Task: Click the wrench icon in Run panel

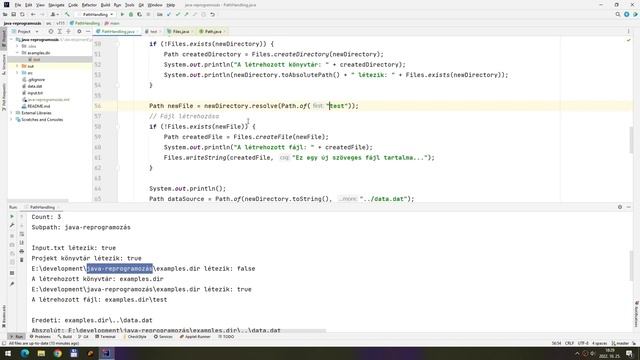Action: click(12, 225)
